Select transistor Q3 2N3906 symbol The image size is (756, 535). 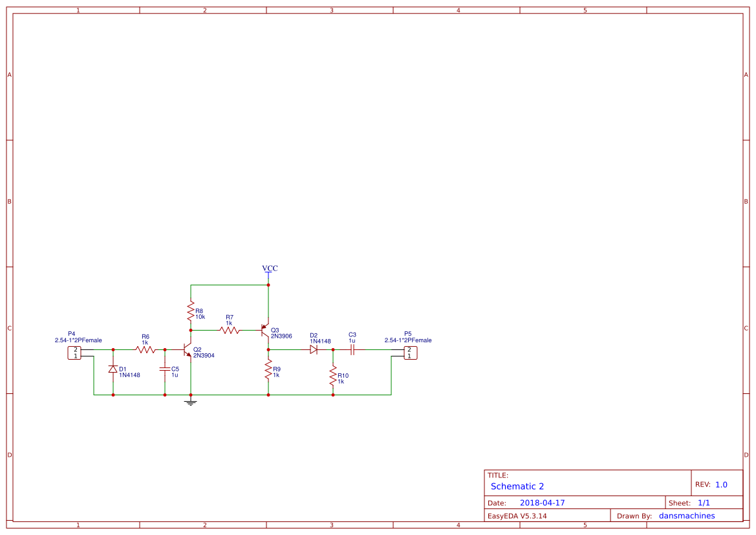click(265, 330)
